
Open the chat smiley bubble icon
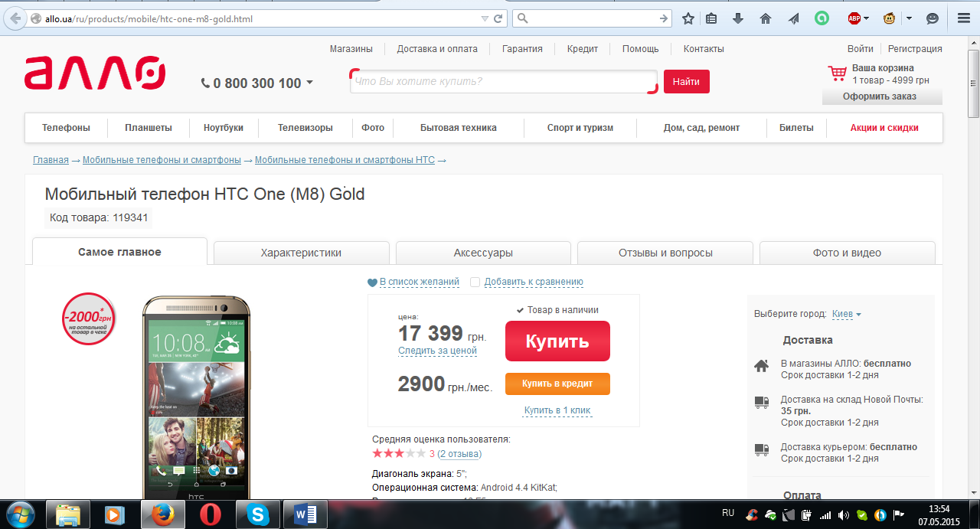pyautogui.click(x=933, y=18)
